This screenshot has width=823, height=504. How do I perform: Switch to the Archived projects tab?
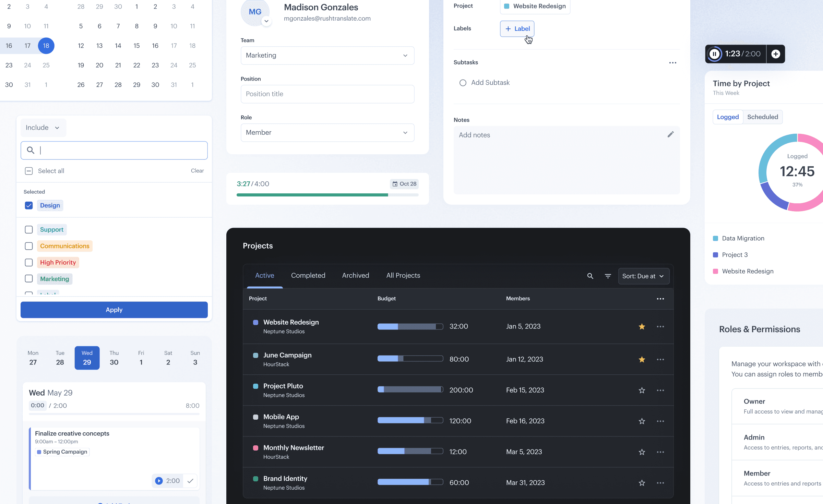[x=356, y=275]
